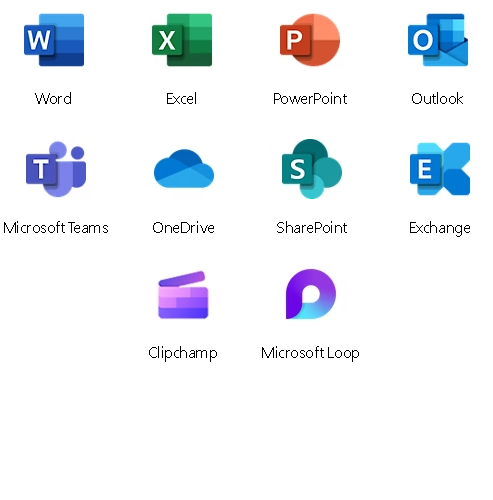Select the Clipchamp text label
This screenshot has width=493, height=500.
(183, 353)
